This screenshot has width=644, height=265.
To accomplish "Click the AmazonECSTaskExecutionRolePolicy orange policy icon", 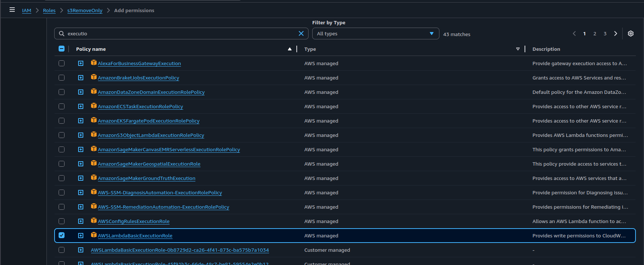I will (x=94, y=106).
